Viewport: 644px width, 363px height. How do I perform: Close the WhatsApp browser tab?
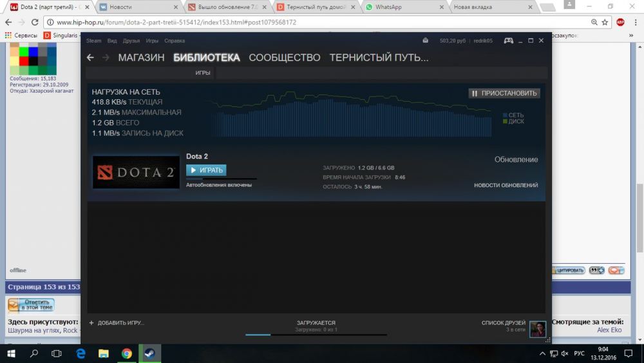(442, 7)
